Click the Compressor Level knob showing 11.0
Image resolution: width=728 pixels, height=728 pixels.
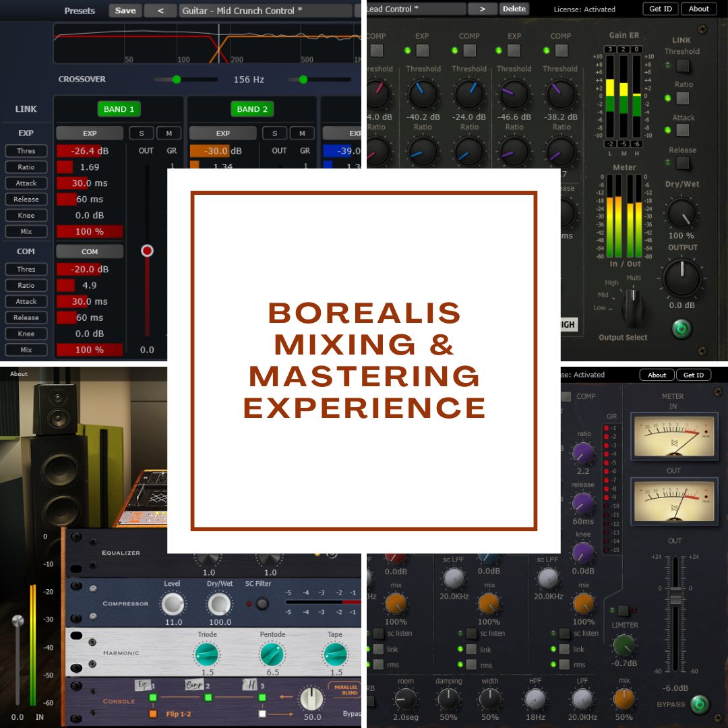click(x=173, y=604)
